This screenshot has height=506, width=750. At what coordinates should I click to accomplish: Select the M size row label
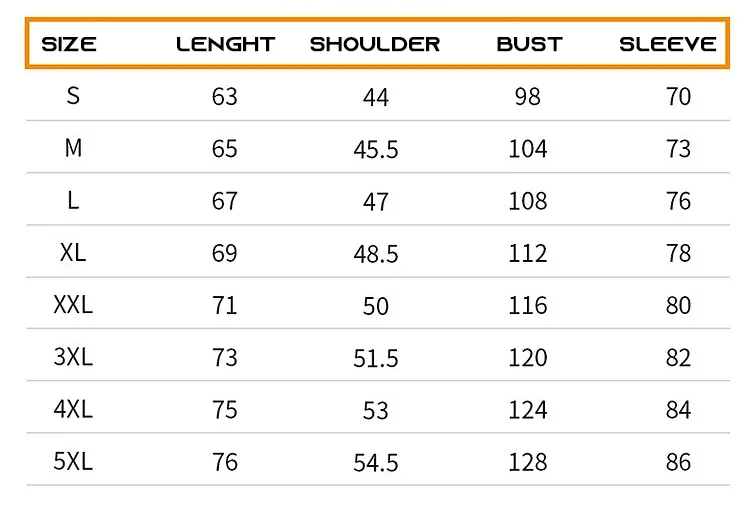point(73,148)
